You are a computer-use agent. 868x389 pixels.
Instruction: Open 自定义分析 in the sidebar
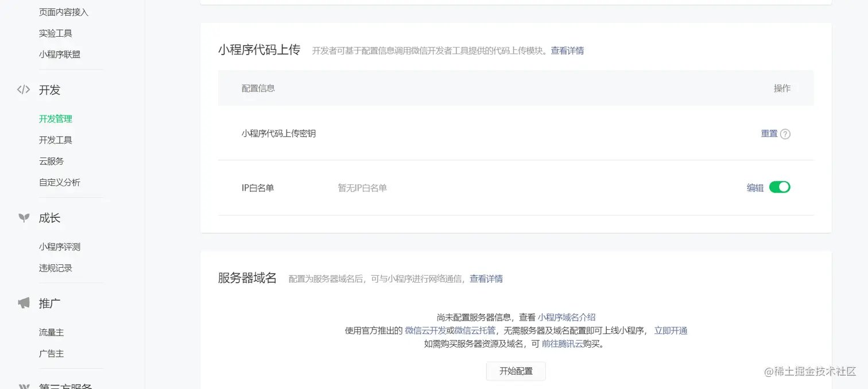point(60,183)
